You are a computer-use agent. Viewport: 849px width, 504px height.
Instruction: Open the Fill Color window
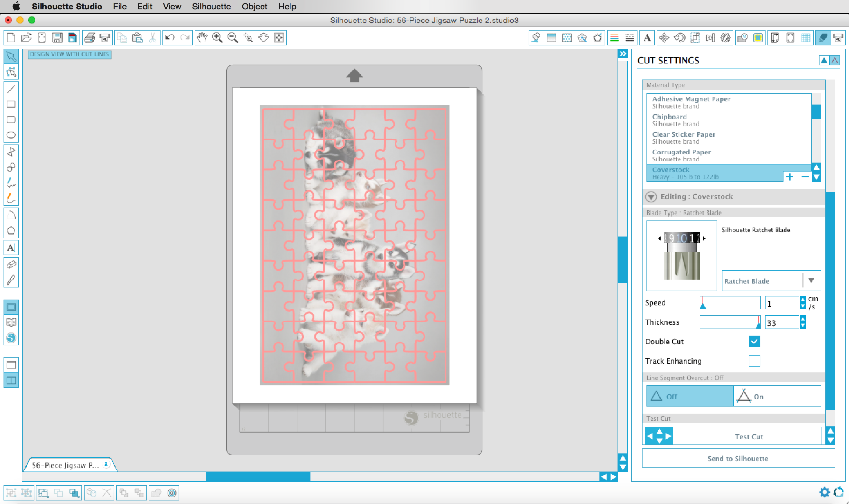click(536, 38)
